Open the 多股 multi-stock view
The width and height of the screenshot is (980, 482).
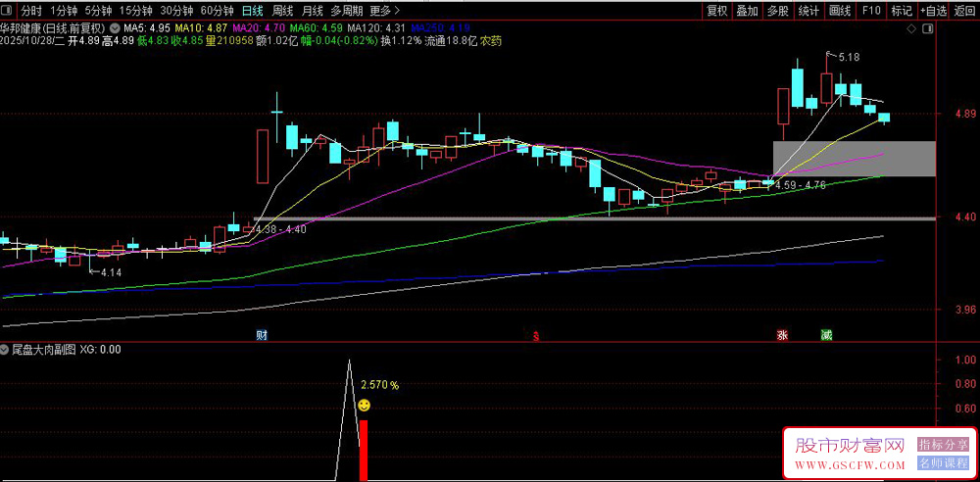click(778, 11)
